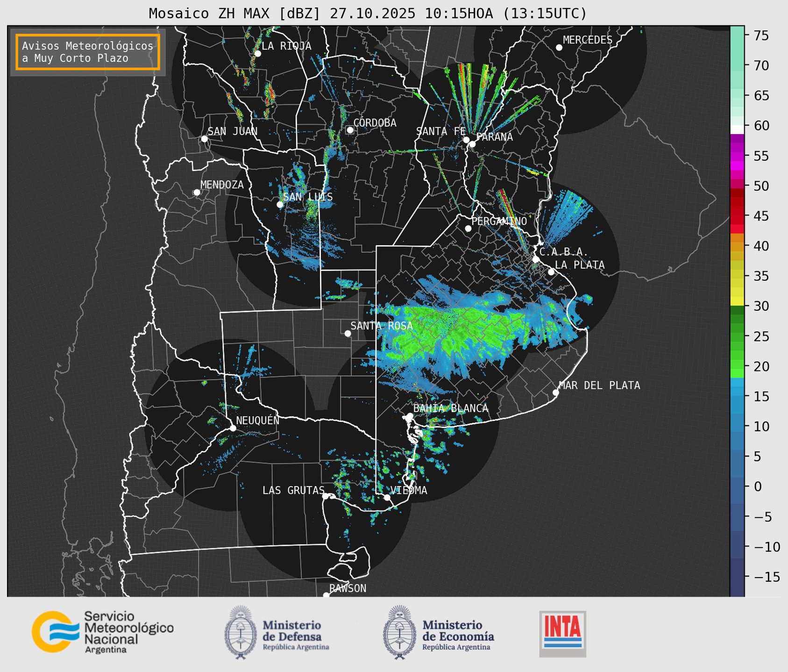This screenshot has width=788, height=672.
Task: Click the Servicio Meteorológico Nacional logo
Action: [103, 632]
